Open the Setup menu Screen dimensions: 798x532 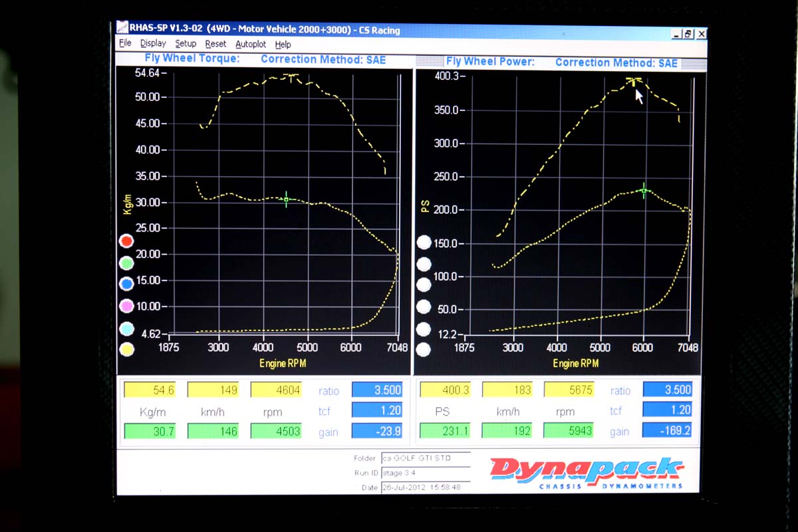coord(186,44)
